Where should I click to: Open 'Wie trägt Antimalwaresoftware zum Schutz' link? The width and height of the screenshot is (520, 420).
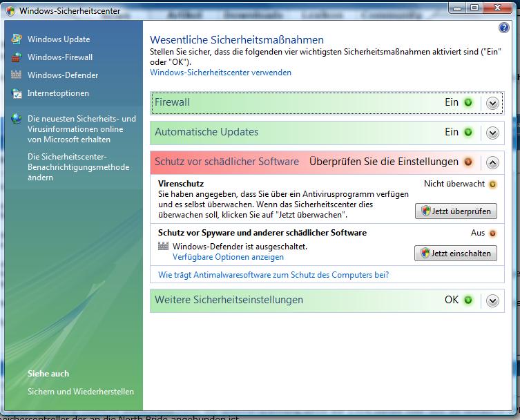coord(273,275)
